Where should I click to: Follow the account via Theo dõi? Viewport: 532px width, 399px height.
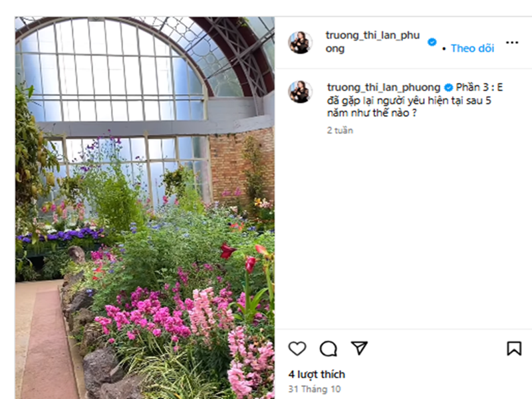coord(472,49)
